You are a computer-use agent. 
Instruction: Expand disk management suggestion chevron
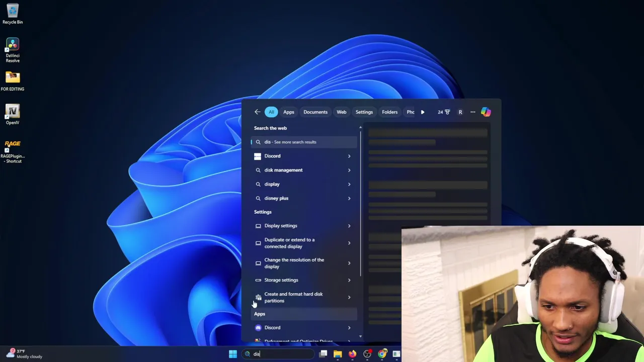[349, 170]
